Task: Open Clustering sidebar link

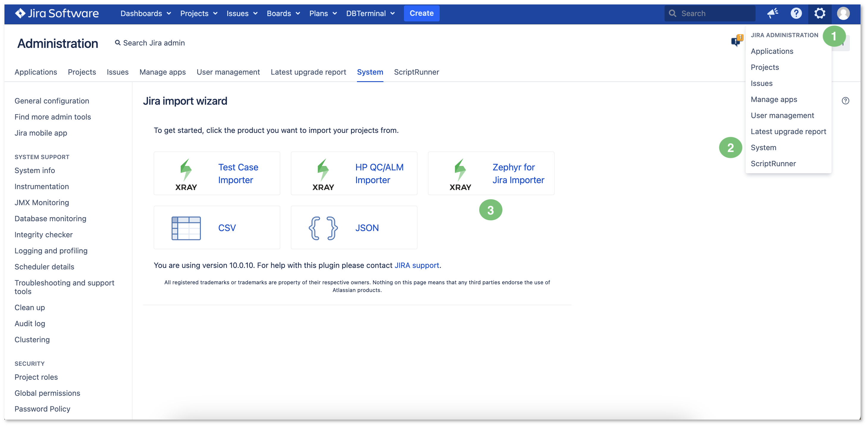Action: 32,340
